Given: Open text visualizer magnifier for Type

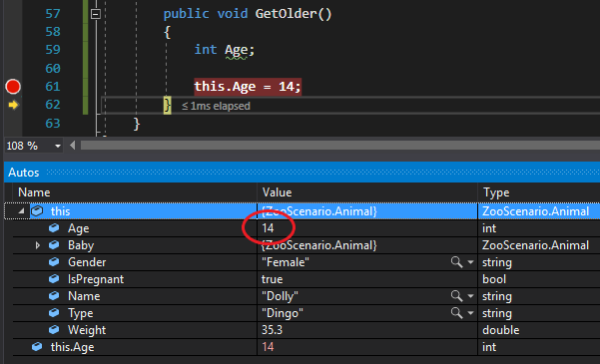Looking at the screenshot, I should [x=456, y=313].
